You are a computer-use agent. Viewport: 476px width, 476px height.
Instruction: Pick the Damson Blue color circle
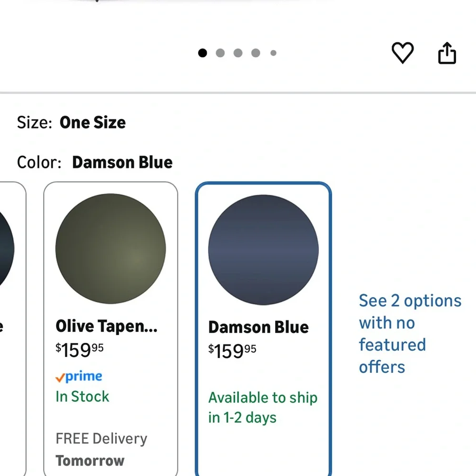tap(263, 250)
